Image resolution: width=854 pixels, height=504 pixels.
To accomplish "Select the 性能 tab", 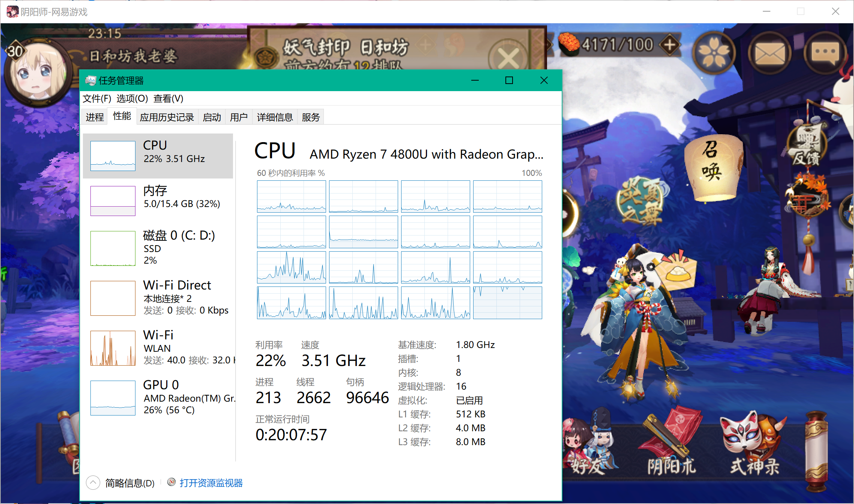I will [x=122, y=116].
